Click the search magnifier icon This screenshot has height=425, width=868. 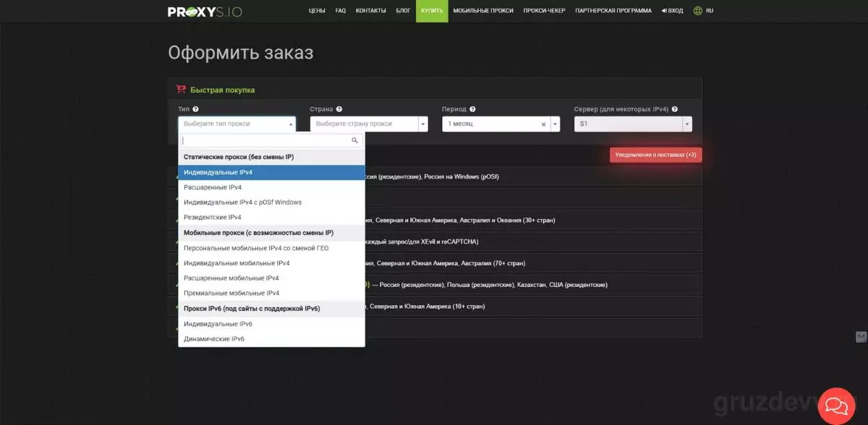(x=354, y=140)
